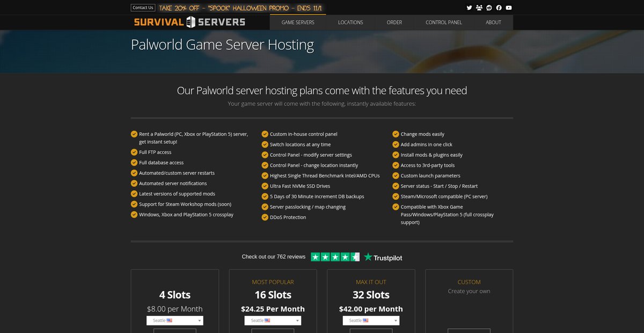Click the '16 Slots' plan heading

click(273, 295)
